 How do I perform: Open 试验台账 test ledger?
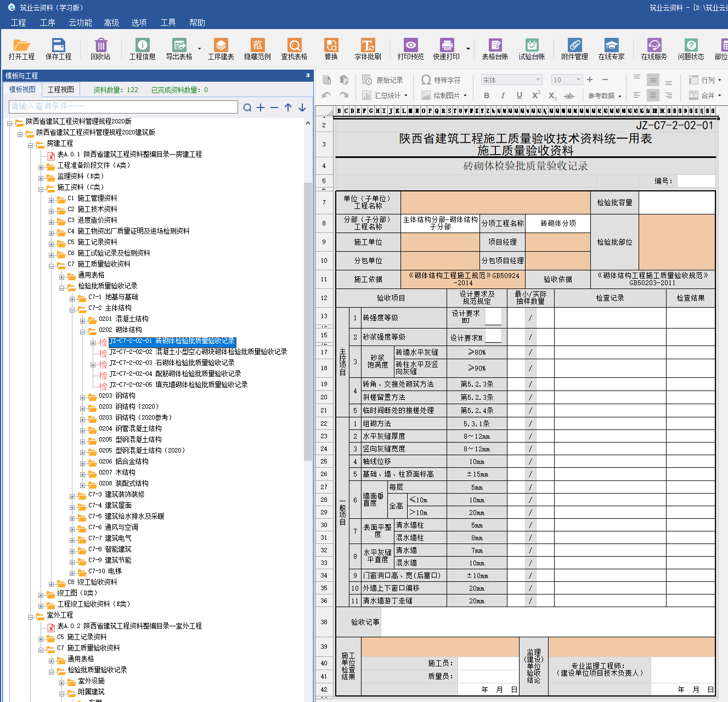(532, 49)
